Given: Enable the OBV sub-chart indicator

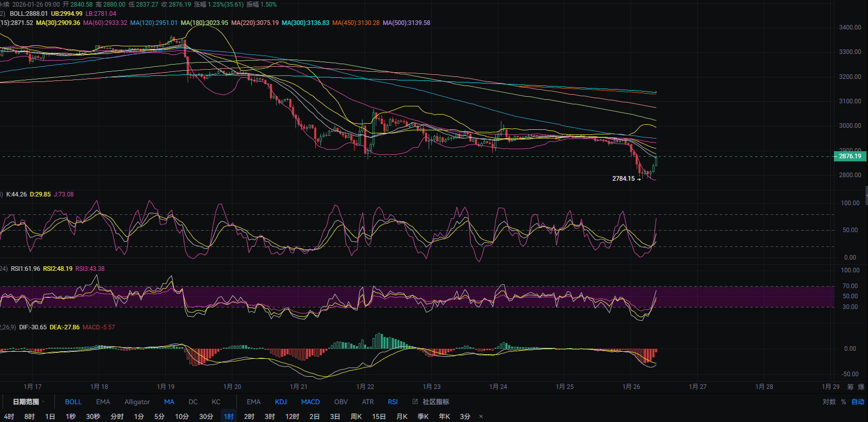Looking at the screenshot, I should 341,402.
